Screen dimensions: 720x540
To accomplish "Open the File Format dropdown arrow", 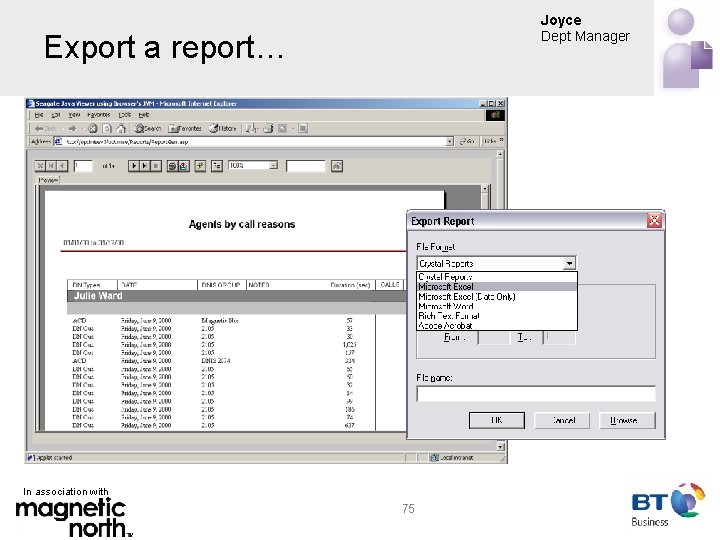I will pos(569,264).
